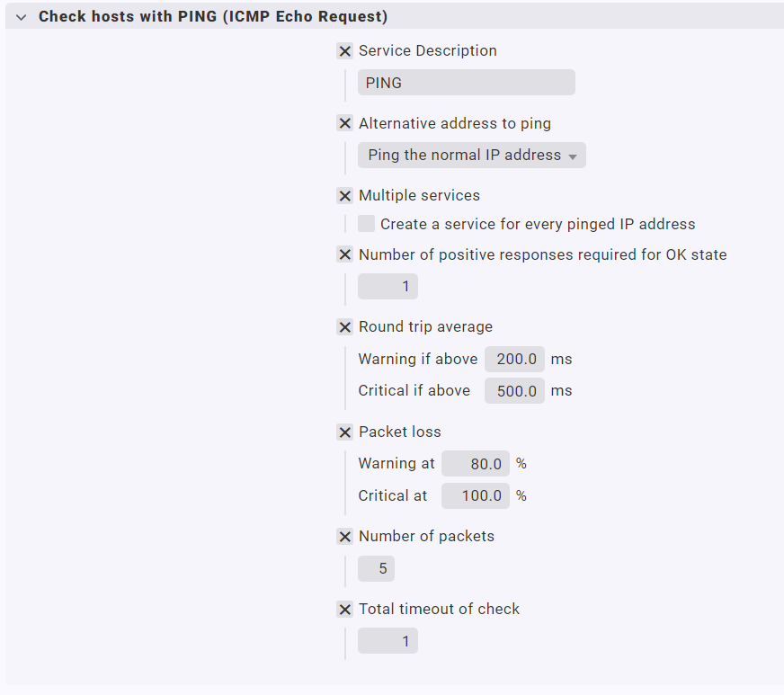Click X next to Alternative address to ping
Viewport: 784px width, 695px height.
tap(344, 124)
